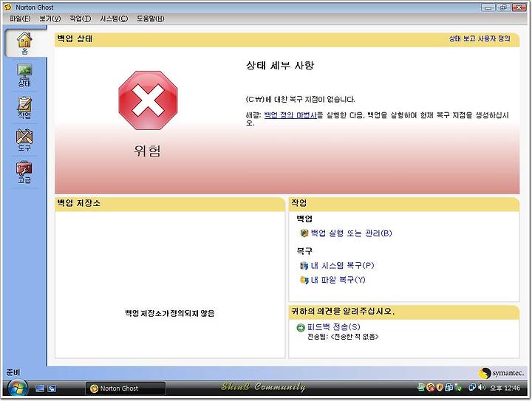Click the (C:₩)에 대한 복구 지점이 없습니다 message
The width and height of the screenshot is (532, 401).
coord(300,99)
